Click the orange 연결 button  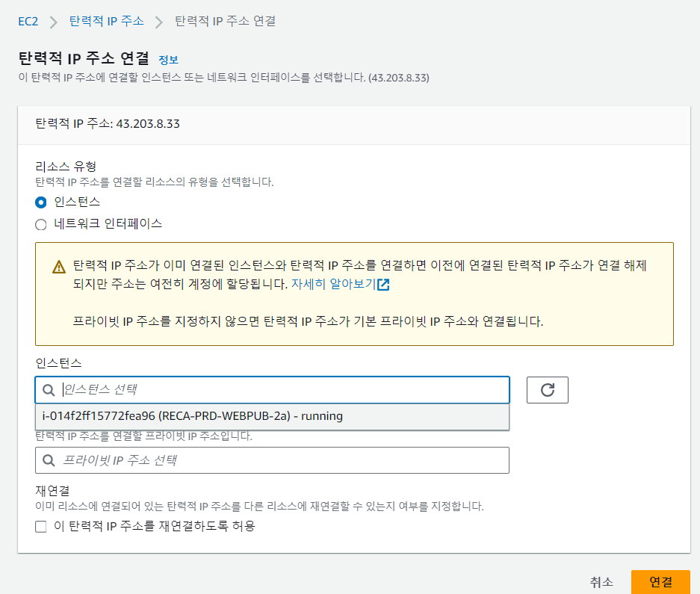click(660, 582)
